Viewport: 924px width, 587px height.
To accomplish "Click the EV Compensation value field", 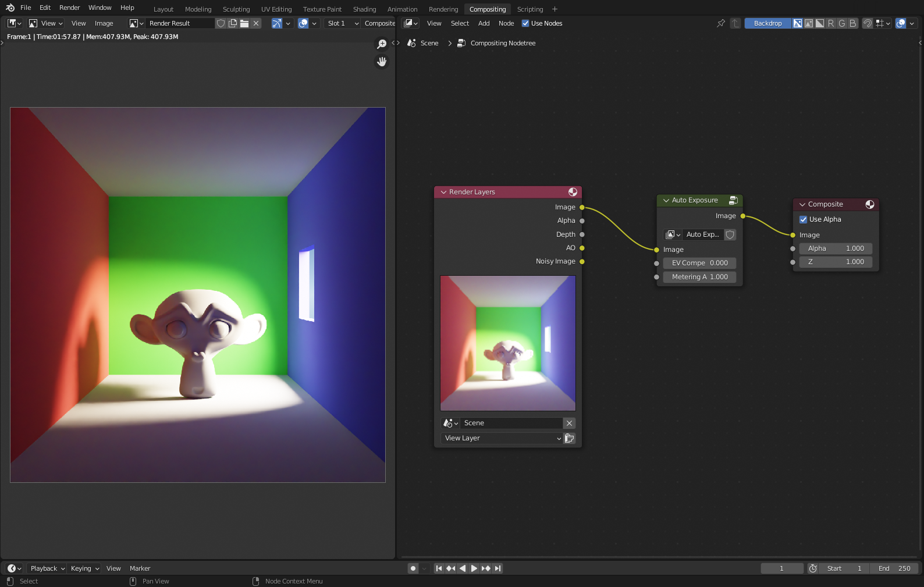I will [699, 263].
